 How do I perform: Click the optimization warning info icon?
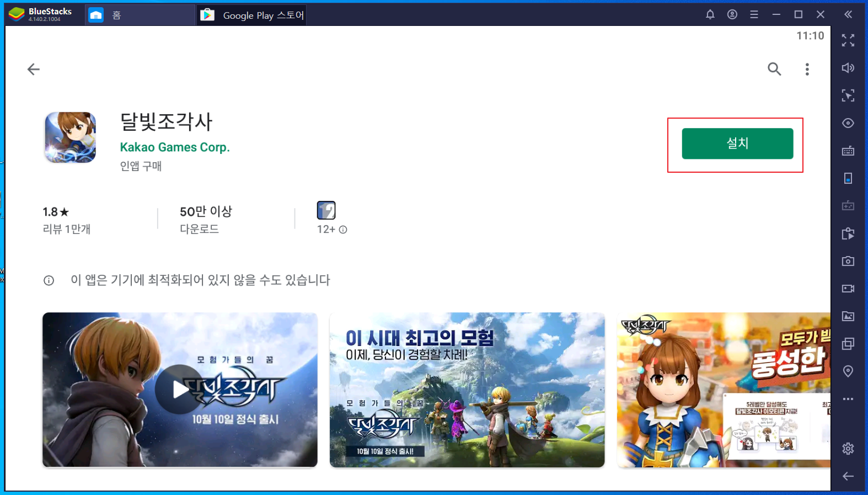pos(49,280)
